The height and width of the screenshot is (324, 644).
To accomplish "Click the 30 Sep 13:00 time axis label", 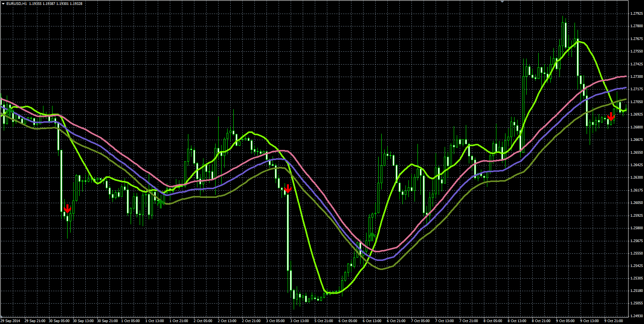I will click(83, 321).
